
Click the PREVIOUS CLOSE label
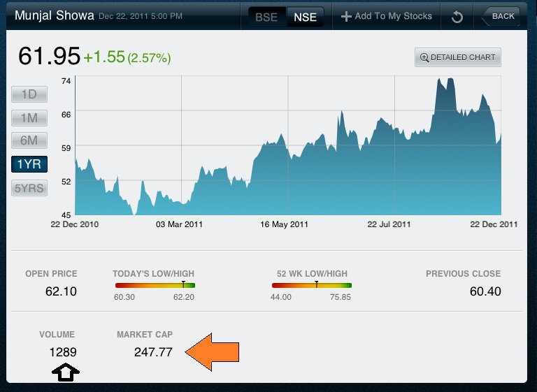tap(464, 274)
